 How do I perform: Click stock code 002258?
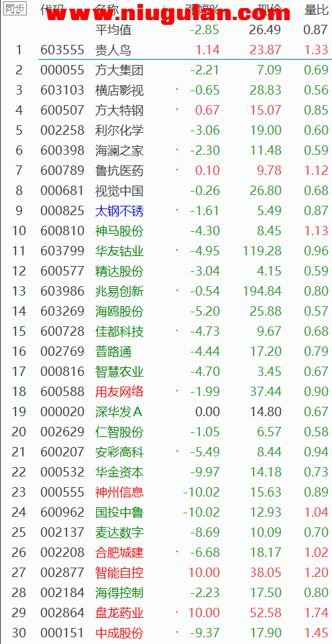click(x=62, y=130)
